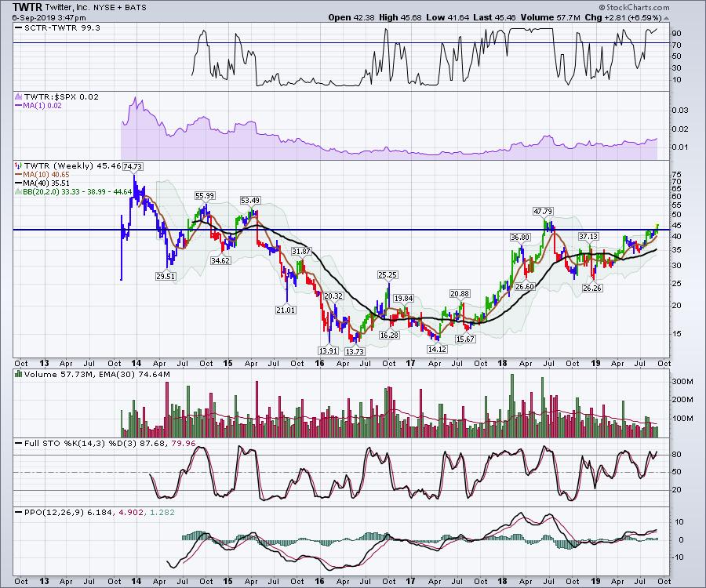This screenshot has width=706, height=588.
Task: Click the 14.12 low price label
Action: [x=437, y=349]
